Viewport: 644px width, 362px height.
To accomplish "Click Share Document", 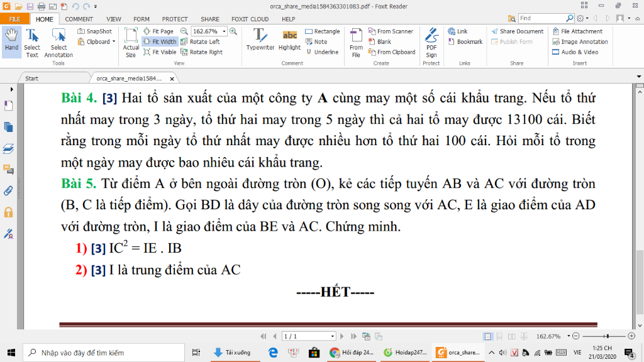I will [517, 31].
